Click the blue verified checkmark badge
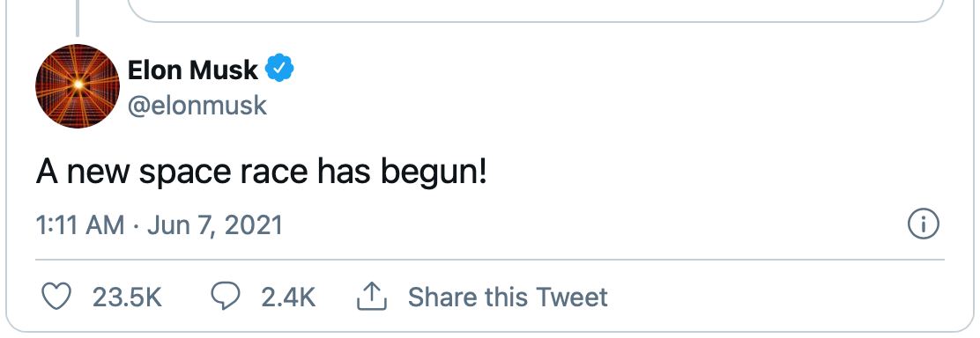 [280, 69]
